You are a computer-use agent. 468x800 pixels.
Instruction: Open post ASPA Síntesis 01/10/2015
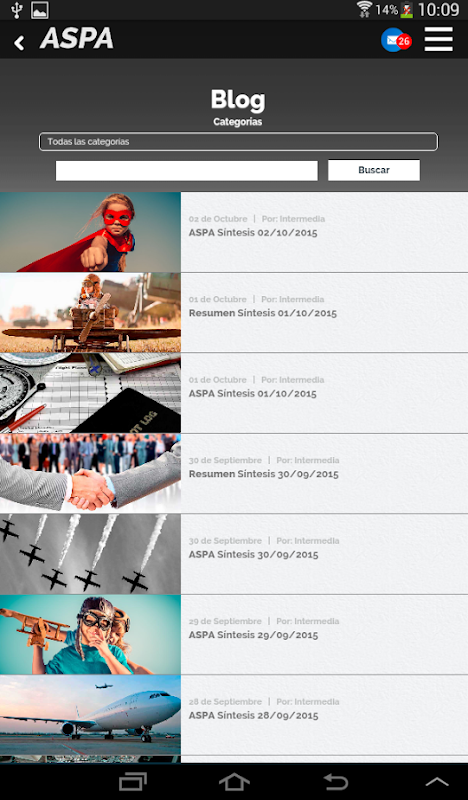coord(253,394)
